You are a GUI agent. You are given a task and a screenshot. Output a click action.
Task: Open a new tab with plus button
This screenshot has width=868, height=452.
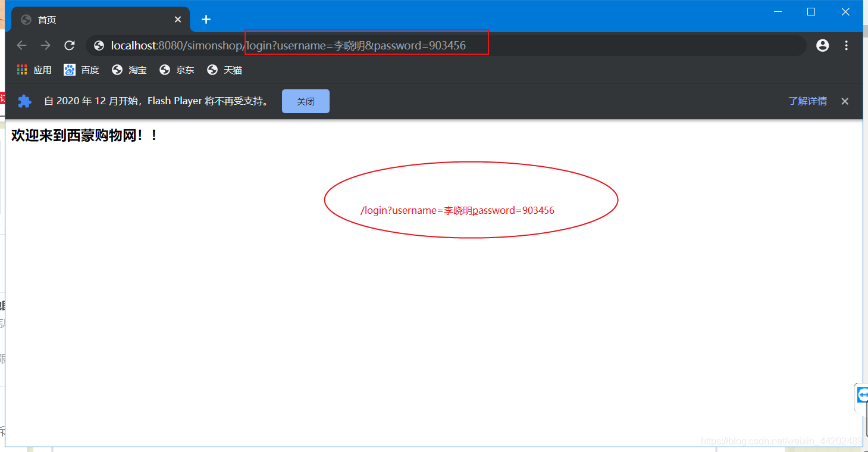tap(206, 20)
